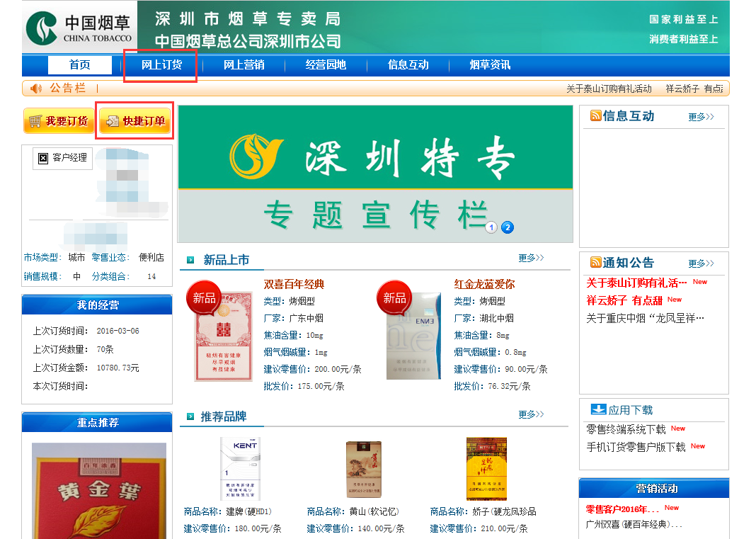Click 批发价: 175.00元/条 text

(304, 387)
